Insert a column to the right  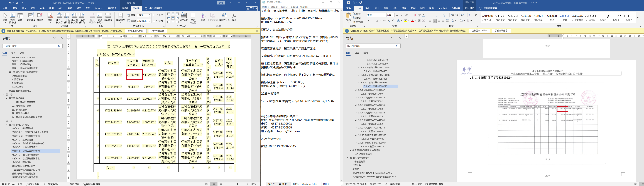[82, 18]
